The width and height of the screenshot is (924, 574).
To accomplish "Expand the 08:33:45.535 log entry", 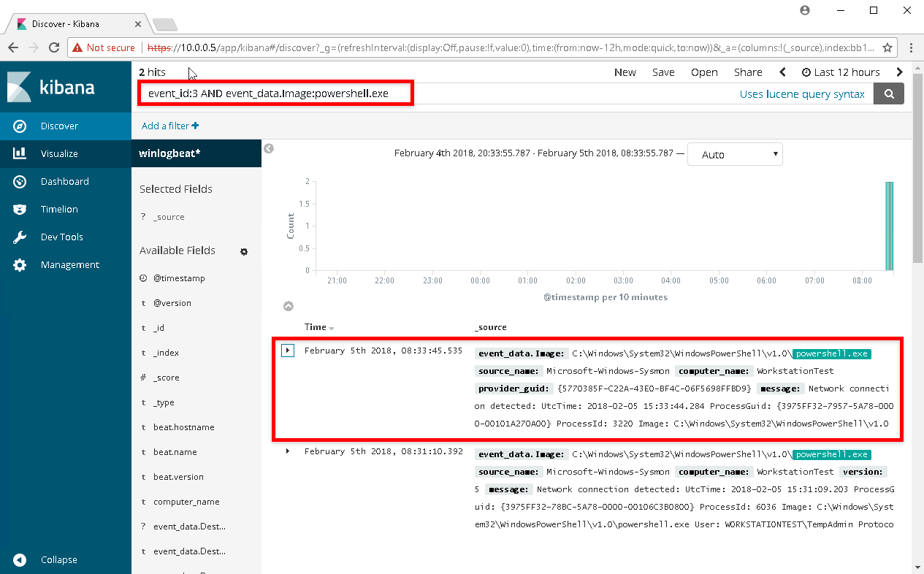I will [x=288, y=351].
